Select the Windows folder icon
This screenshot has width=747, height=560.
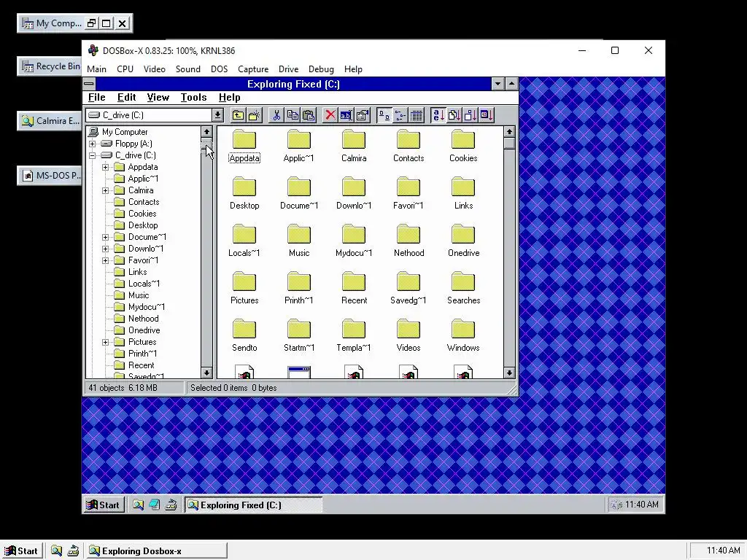(x=463, y=335)
